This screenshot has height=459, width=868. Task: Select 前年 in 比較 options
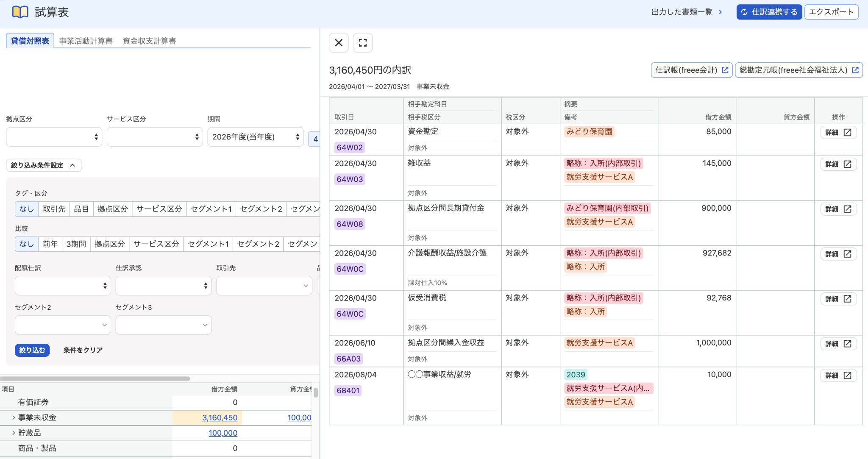click(x=50, y=244)
